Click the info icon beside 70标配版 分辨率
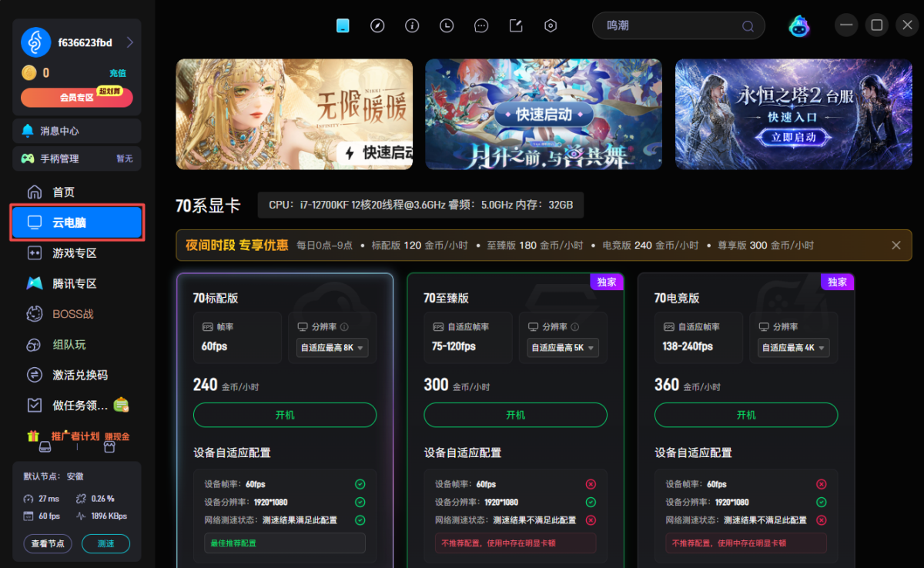The height and width of the screenshot is (568, 924). click(344, 326)
